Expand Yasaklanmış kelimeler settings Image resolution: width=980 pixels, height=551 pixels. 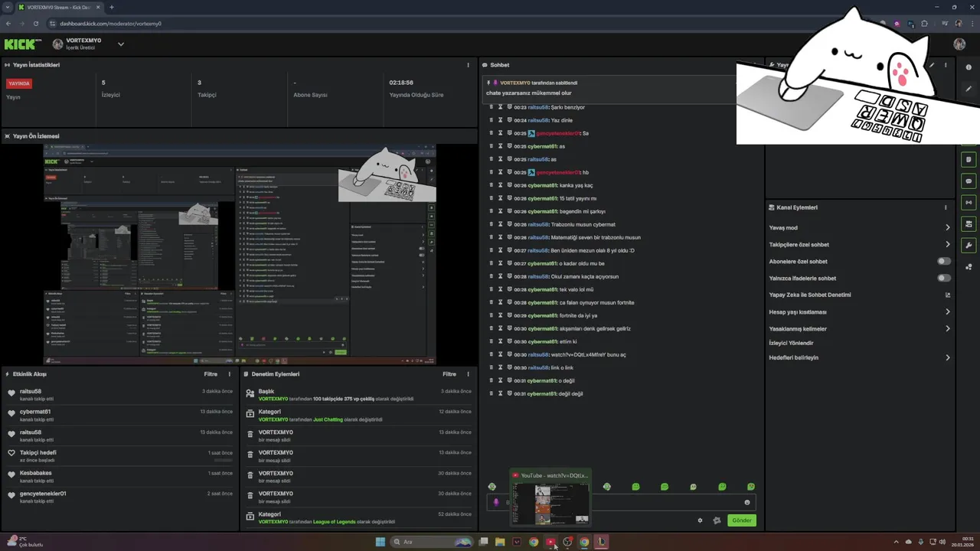coord(948,328)
